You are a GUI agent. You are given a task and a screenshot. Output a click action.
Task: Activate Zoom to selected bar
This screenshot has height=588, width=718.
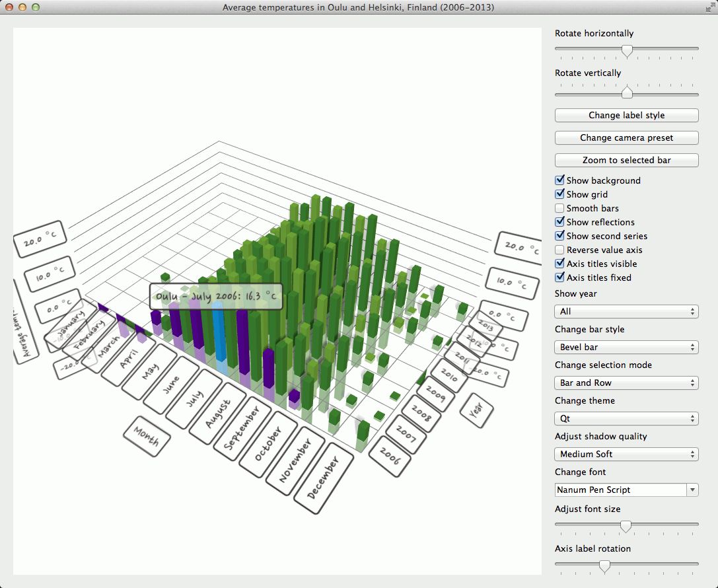tap(626, 160)
